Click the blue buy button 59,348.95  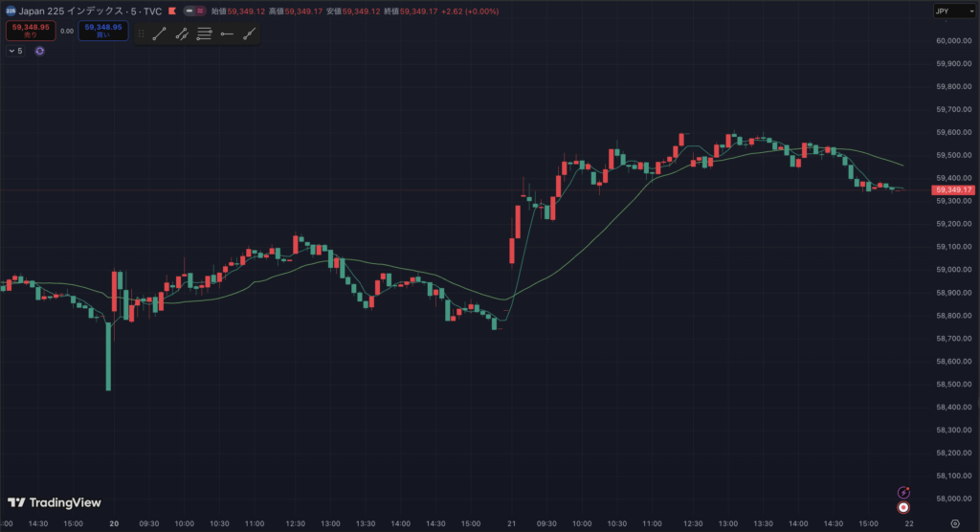coord(102,31)
